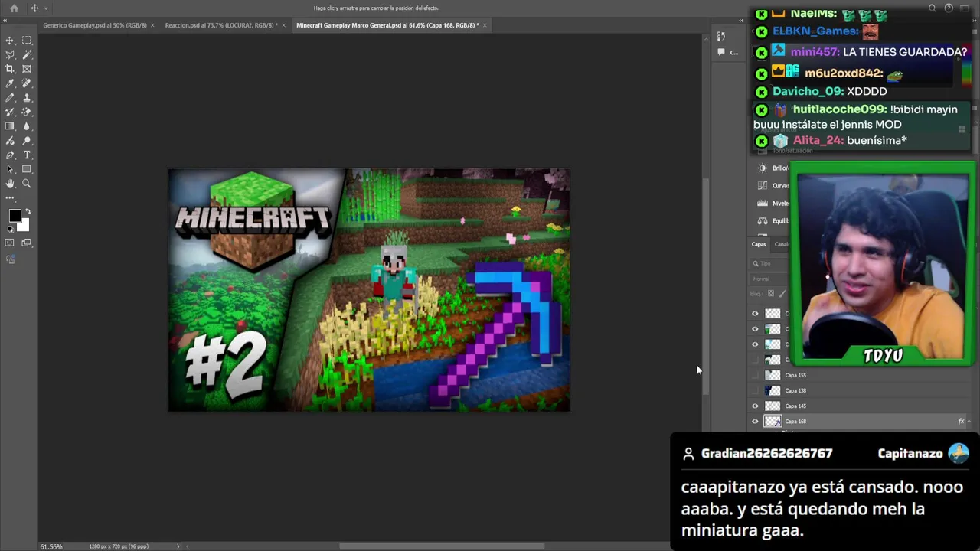Open the collapsed comments panel icon

pyautogui.click(x=721, y=52)
